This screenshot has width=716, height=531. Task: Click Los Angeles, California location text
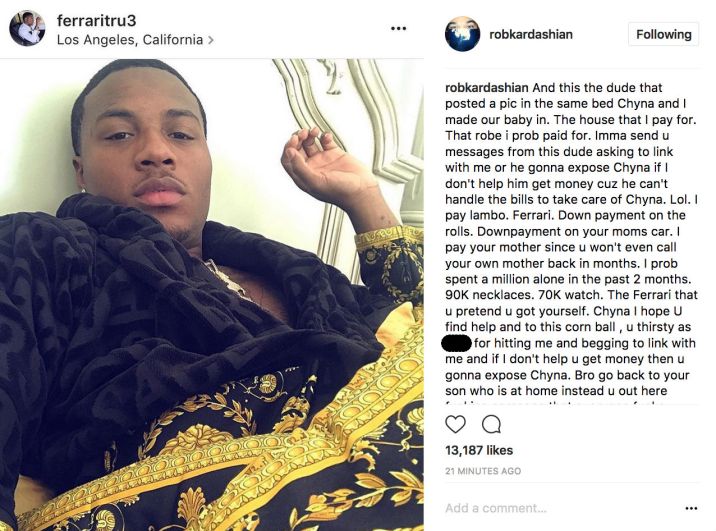(x=130, y=40)
